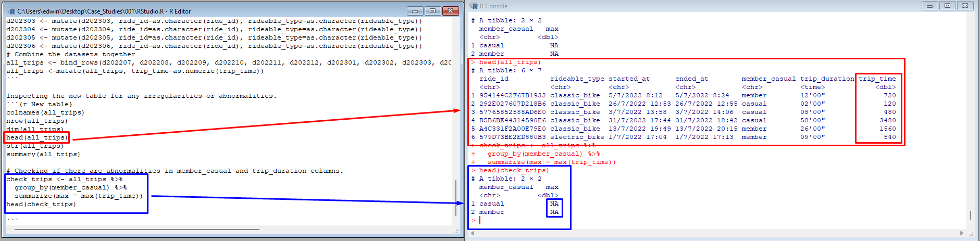Click the console's horizontal scroll right arrow

coord(962,233)
